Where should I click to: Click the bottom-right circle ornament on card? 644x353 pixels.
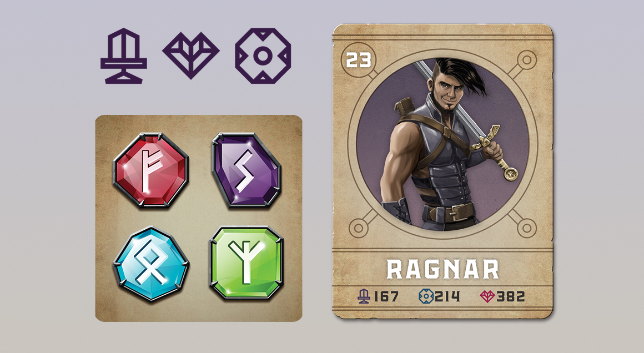pos(526,228)
